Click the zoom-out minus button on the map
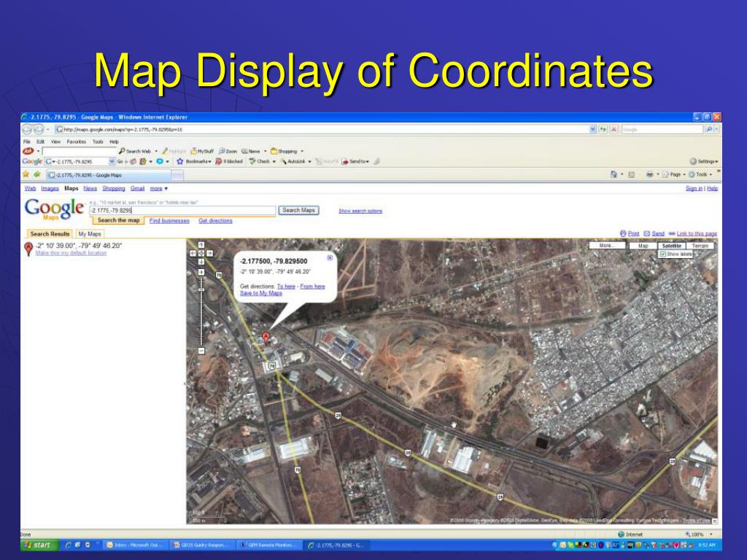The width and height of the screenshot is (747, 560). [201, 351]
